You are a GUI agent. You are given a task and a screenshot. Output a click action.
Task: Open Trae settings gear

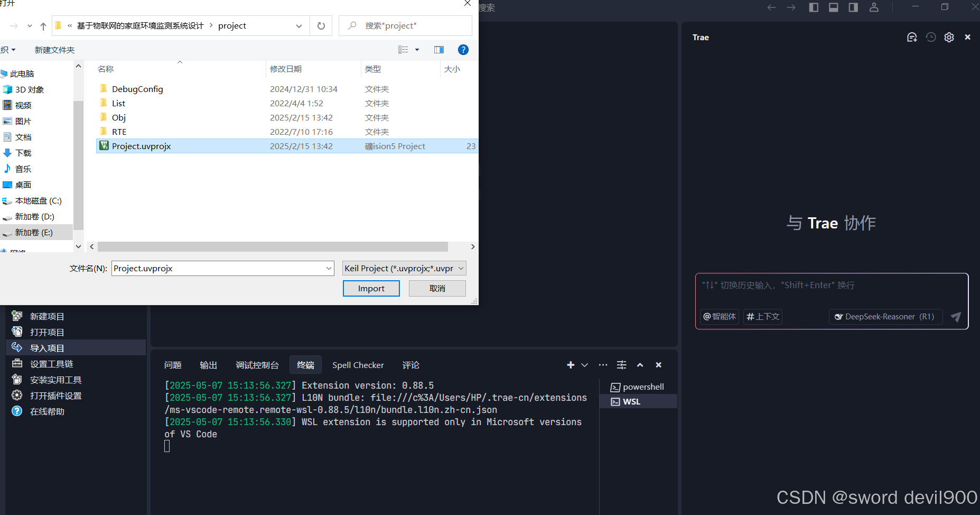(x=949, y=38)
